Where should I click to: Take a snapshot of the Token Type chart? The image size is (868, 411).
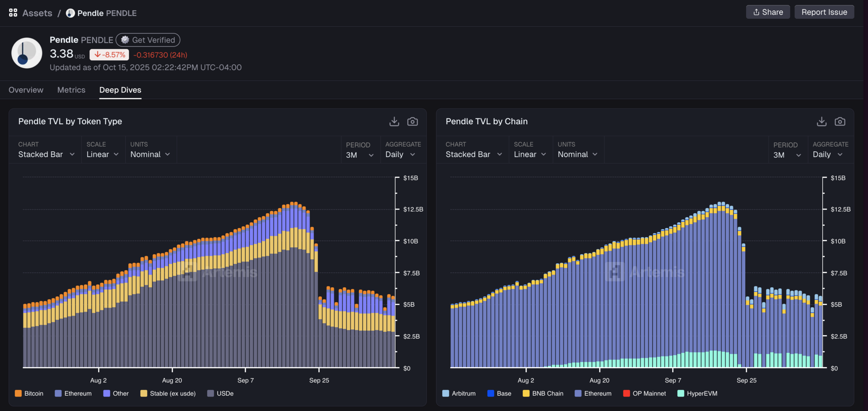[x=412, y=121]
